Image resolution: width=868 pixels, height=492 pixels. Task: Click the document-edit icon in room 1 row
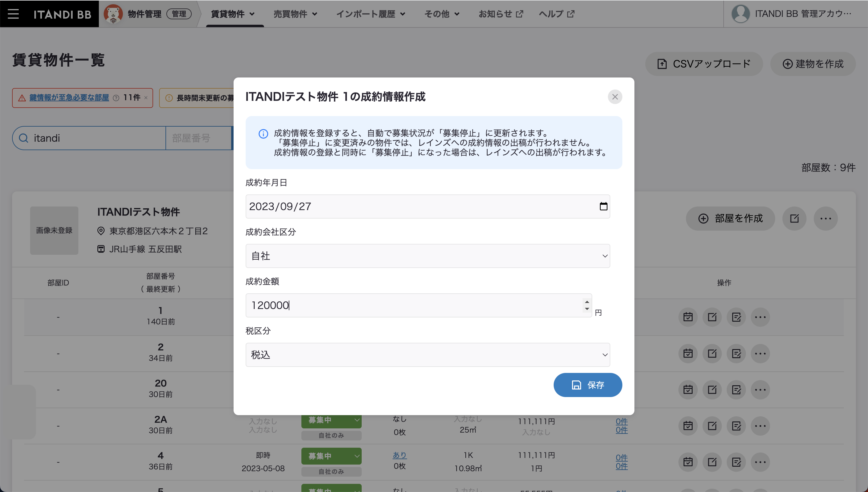[736, 317]
